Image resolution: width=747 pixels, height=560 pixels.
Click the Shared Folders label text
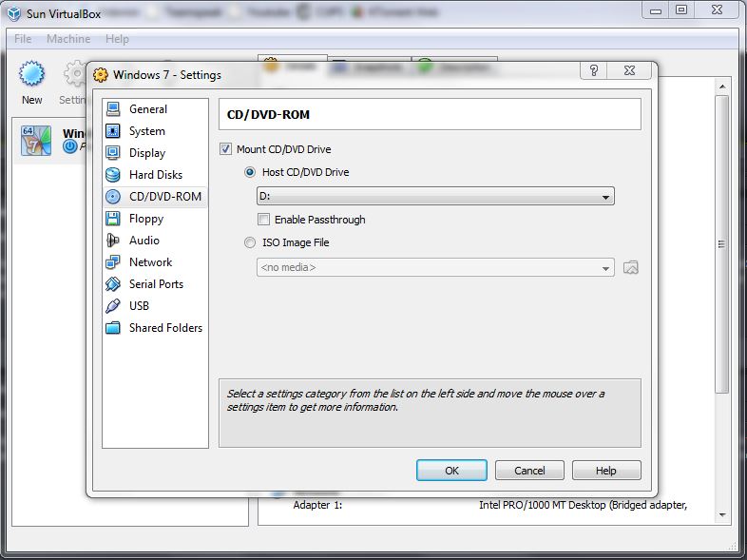(165, 328)
